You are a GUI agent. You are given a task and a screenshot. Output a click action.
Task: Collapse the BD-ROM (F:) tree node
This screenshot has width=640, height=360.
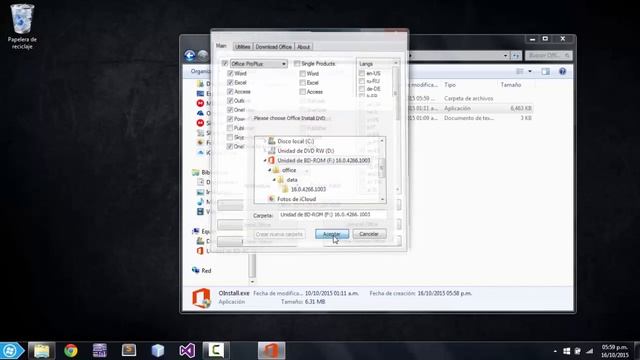click(x=265, y=160)
